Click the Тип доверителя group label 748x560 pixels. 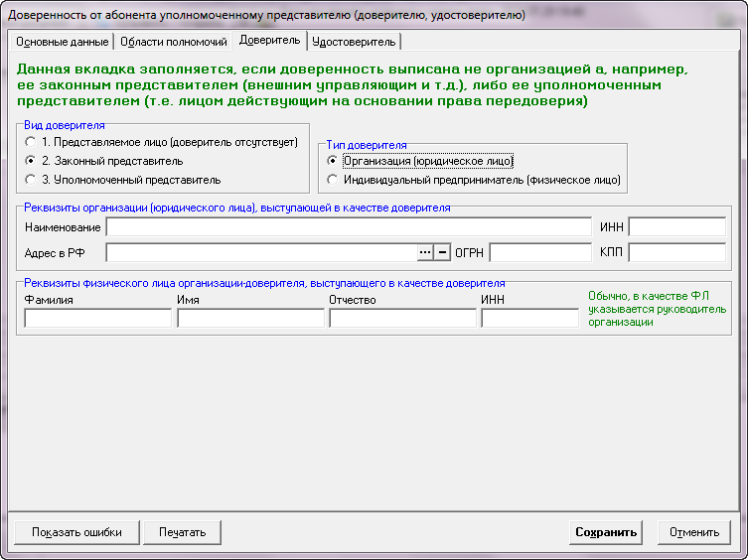coord(367,145)
